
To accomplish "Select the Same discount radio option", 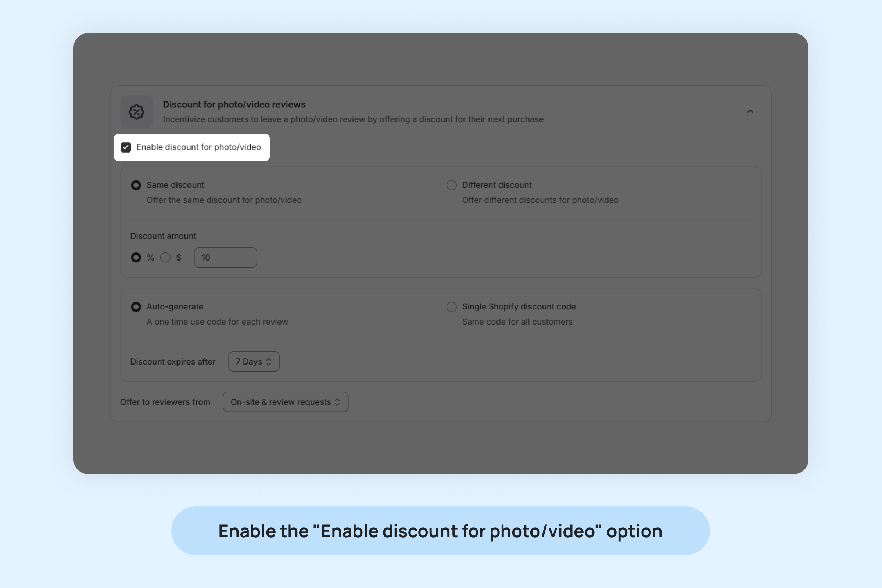I will pos(136,185).
